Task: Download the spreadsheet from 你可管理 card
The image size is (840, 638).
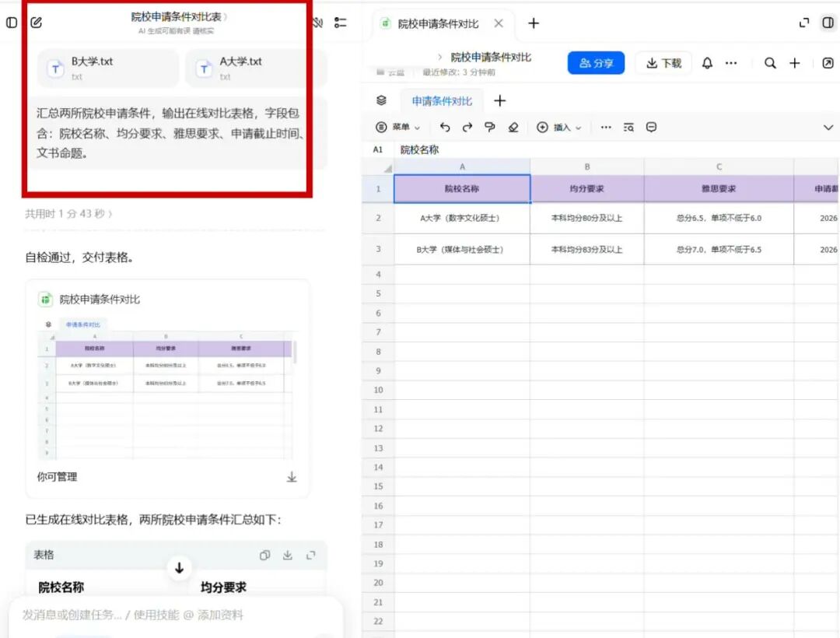Action: pyautogui.click(x=292, y=477)
